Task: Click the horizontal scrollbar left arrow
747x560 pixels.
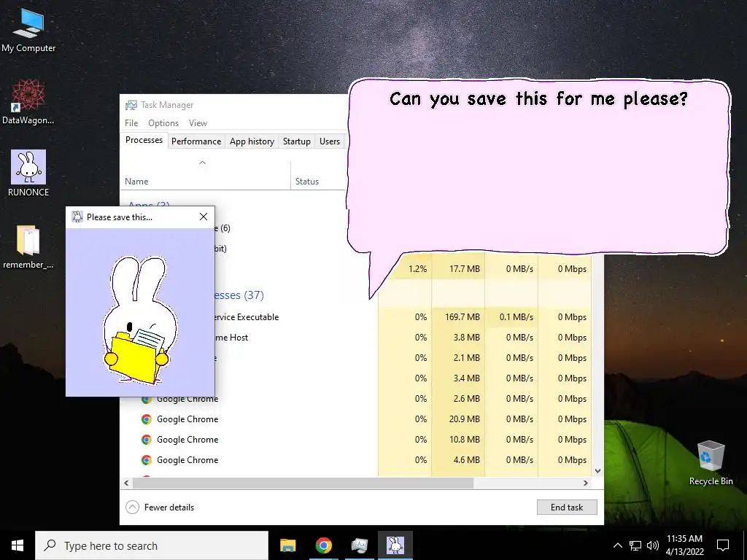Action: coord(126,483)
